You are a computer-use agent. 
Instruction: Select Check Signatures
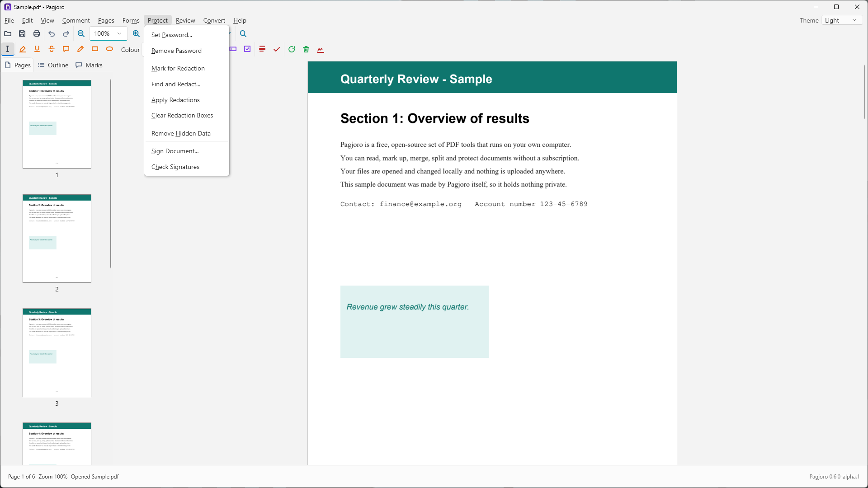click(187, 167)
